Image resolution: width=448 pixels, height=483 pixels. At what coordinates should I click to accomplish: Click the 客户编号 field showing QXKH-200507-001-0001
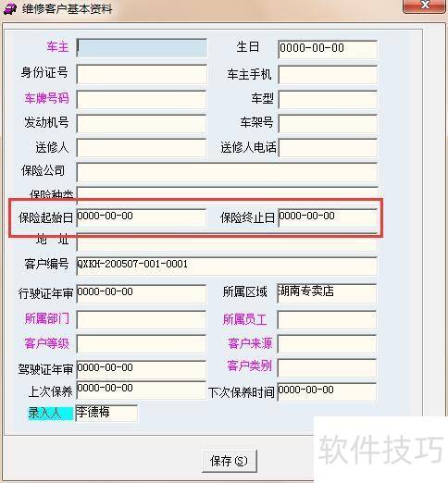click(227, 266)
